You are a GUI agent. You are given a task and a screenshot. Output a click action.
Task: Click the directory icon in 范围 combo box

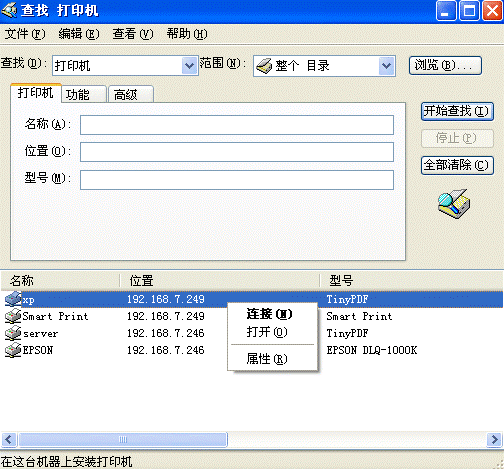pos(264,66)
